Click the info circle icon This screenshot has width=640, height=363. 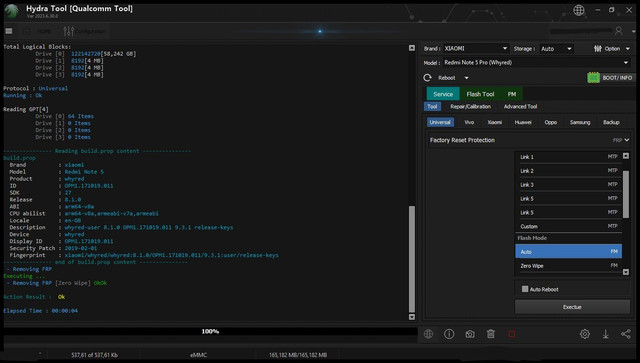pyautogui.click(x=449, y=334)
